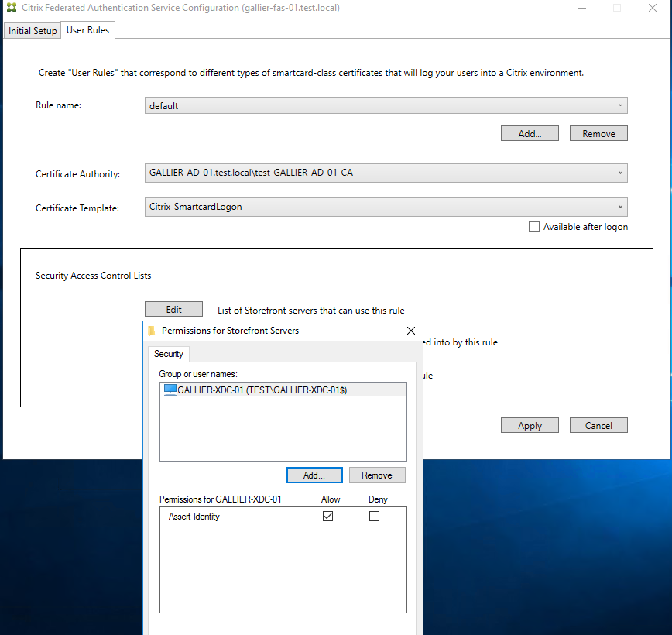Select the User Rules tab
Image resolution: width=672 pixels, height=635 pixels.
click(87, 30)
